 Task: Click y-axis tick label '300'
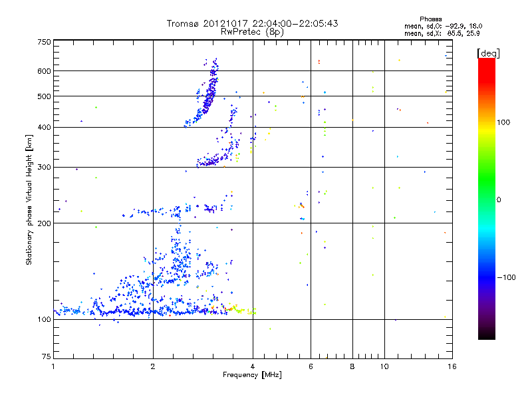pyautogui.click(x=44, y=167)
